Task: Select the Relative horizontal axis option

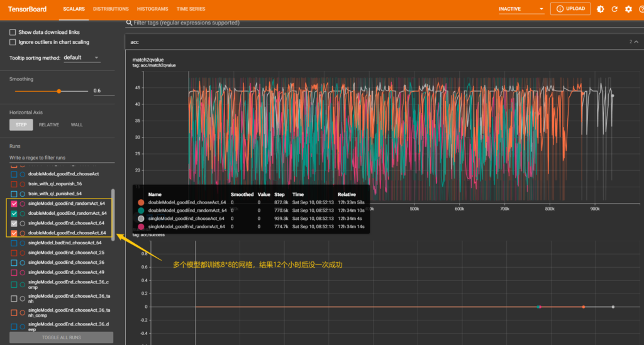Action: tap(49, 124)
